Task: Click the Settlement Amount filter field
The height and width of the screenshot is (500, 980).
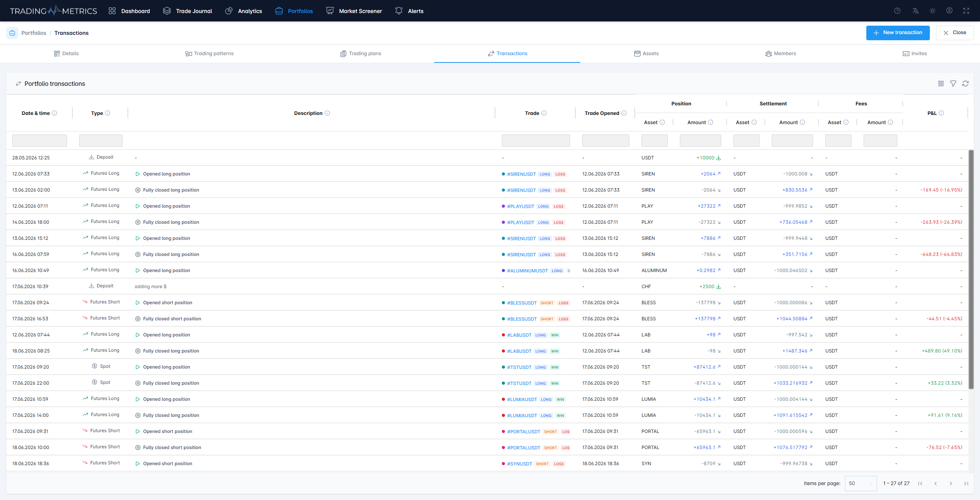Action: (x=792, y=140)
